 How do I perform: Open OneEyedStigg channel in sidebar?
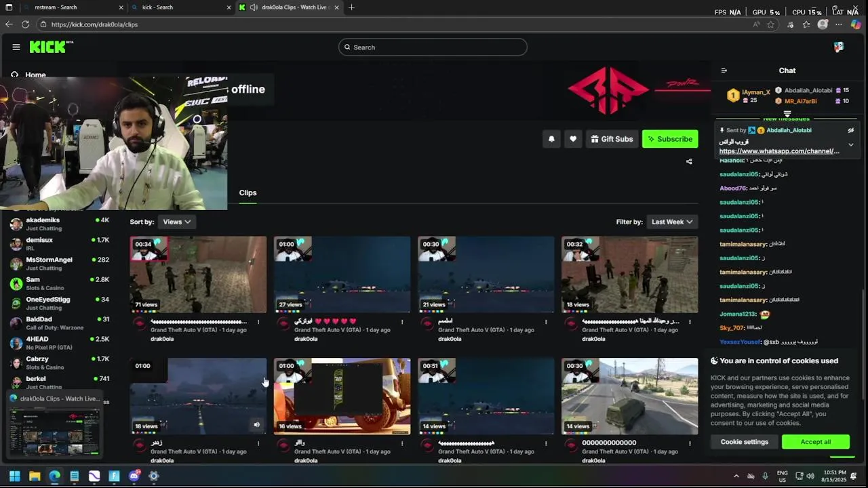pyautogui.click(x=60, y=303)
